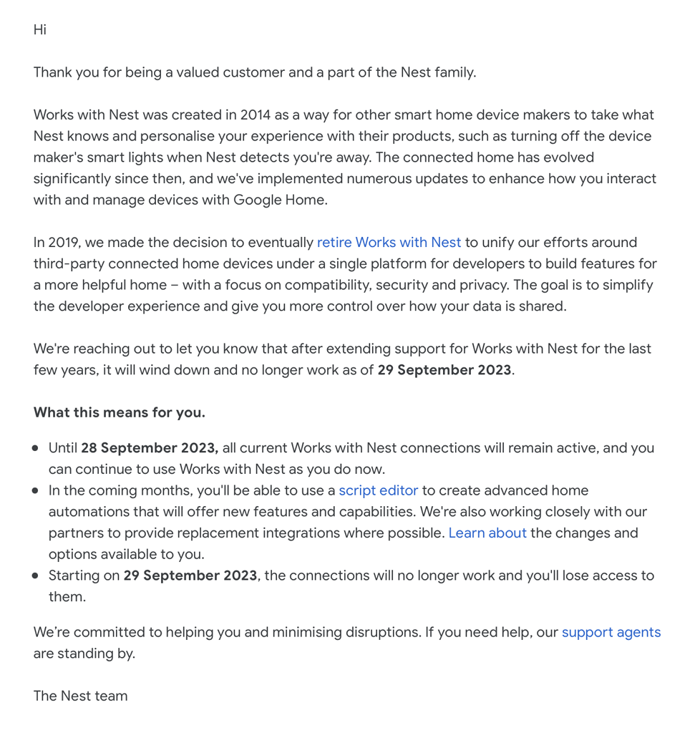Open the "support agents" link
Screen dimensions: 700x733
pos(611,632)
